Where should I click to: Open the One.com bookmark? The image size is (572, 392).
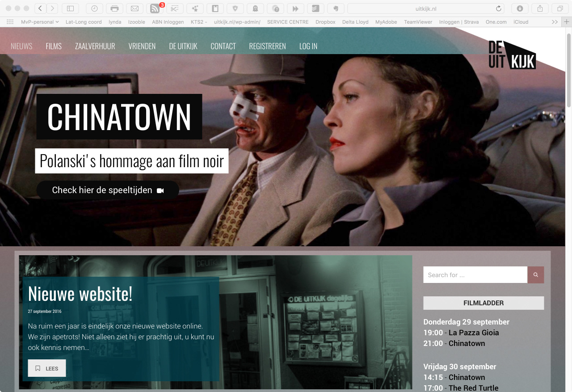496,22
